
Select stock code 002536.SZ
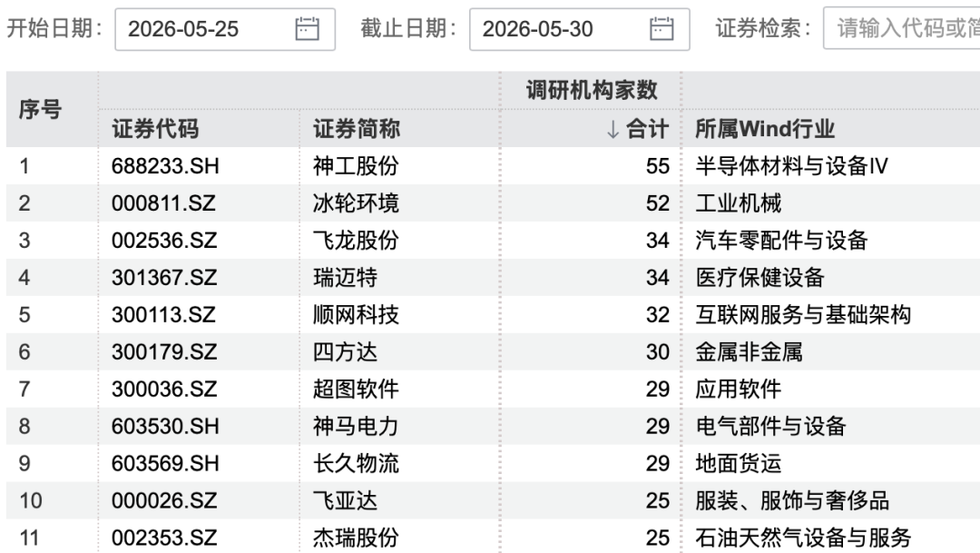point(163,241)
